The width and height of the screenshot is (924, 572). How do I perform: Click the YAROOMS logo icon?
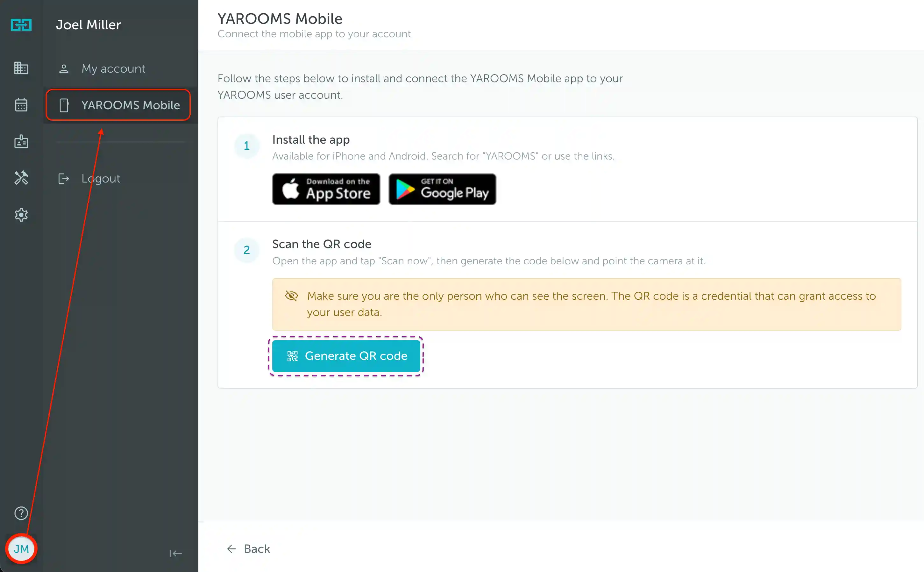21,25
